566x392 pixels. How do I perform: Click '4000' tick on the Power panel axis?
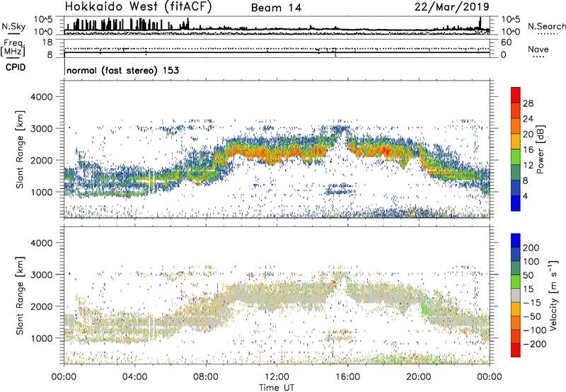point(42,97)
